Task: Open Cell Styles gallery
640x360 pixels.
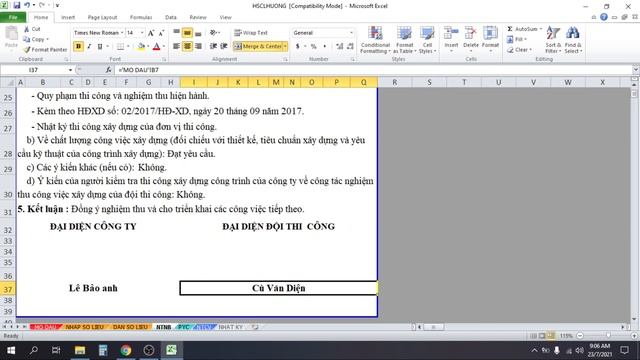Action: pyautogui.click(x=427, y=40)
